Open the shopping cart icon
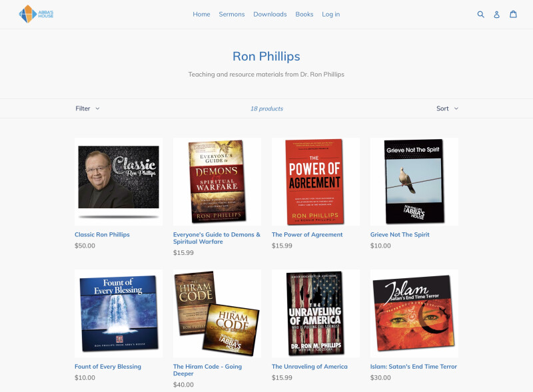This screenshot has height=392, width=533. coord(513,14)
